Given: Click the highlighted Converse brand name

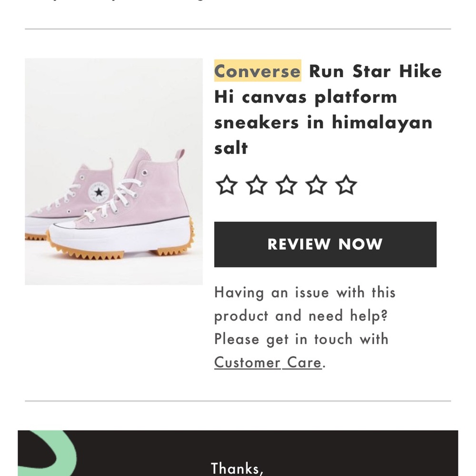Looking at the screenshot, I should (257, 71).
